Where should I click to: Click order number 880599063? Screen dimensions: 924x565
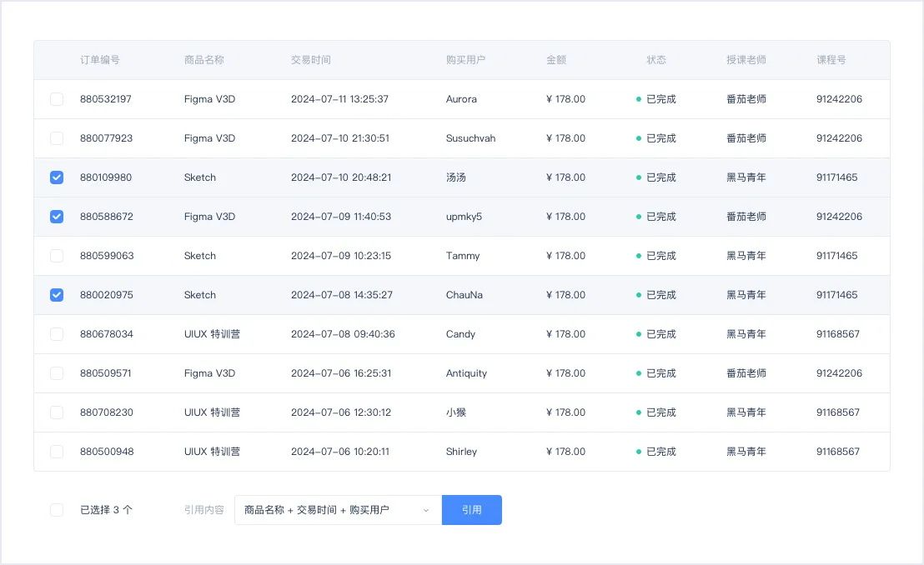[108, 256]
